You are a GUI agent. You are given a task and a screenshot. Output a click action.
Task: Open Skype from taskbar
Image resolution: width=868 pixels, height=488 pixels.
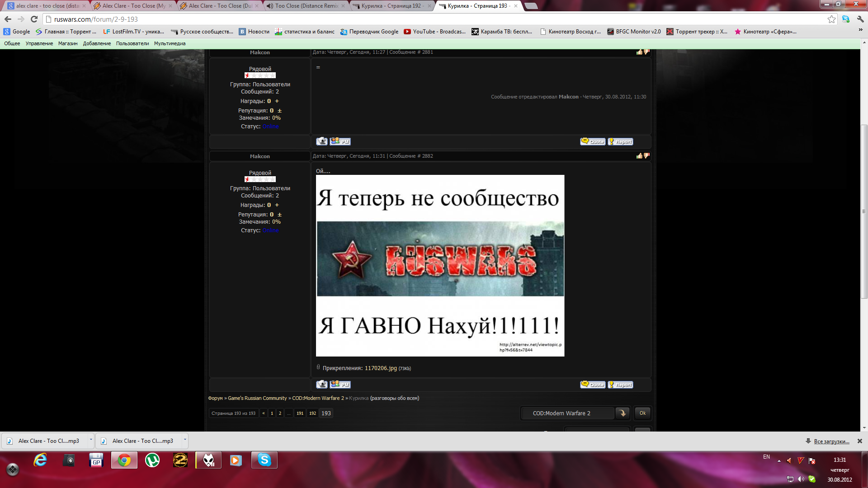point(264,460)
